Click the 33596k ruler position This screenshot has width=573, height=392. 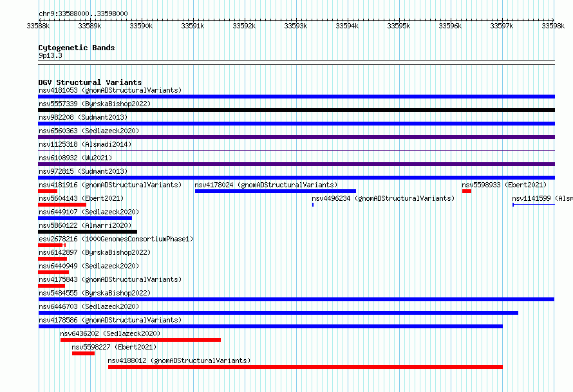pos(450,26)
